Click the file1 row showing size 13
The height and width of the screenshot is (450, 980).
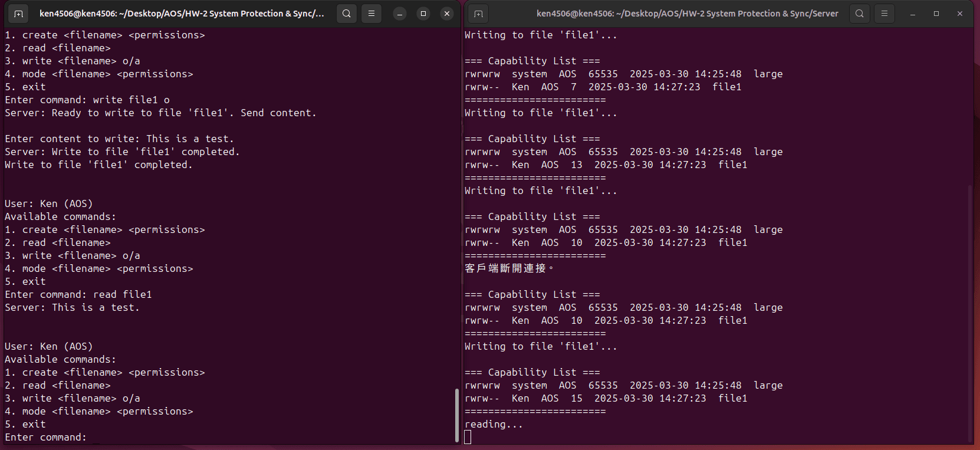[x=606, y=165]
